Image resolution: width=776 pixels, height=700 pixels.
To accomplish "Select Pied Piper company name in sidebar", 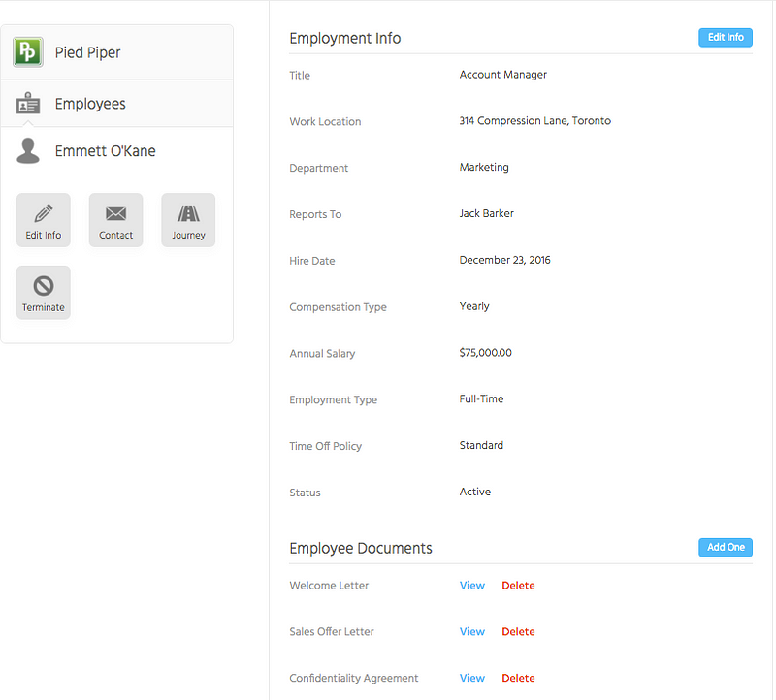I will tap(87, 52).
